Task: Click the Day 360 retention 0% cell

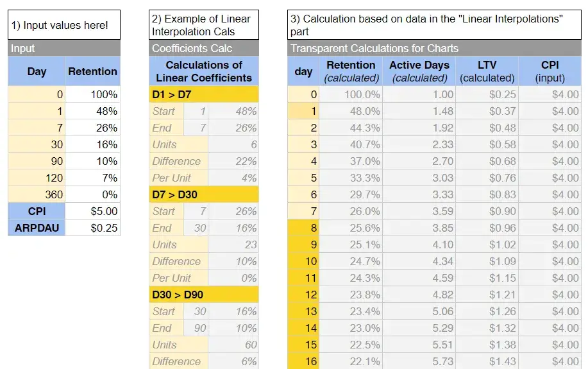Action: point(93,194)
